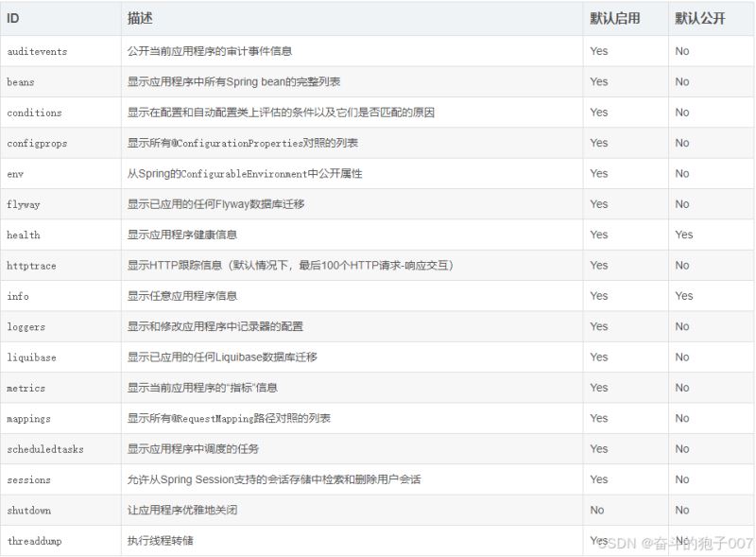Click flyway row's default-enabled Yes value
The height and width of the screenshot is (557, 756).
point(599,204)
